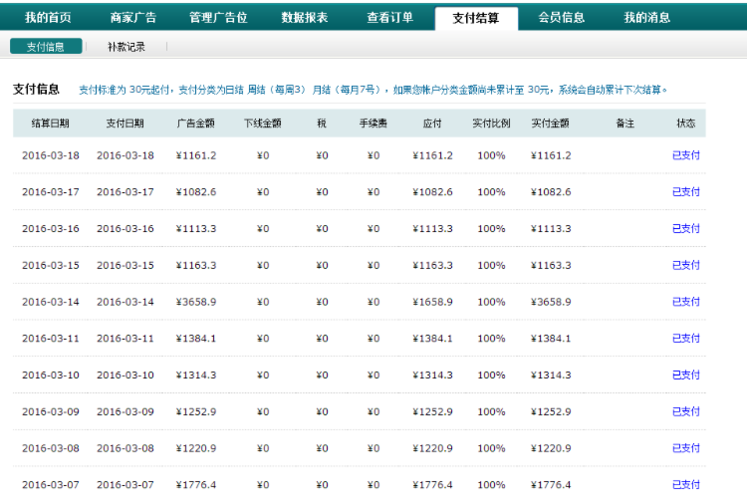747x500 pixels.
Task: Open 数据报表 tab
Action: click(x=304, y=18)
